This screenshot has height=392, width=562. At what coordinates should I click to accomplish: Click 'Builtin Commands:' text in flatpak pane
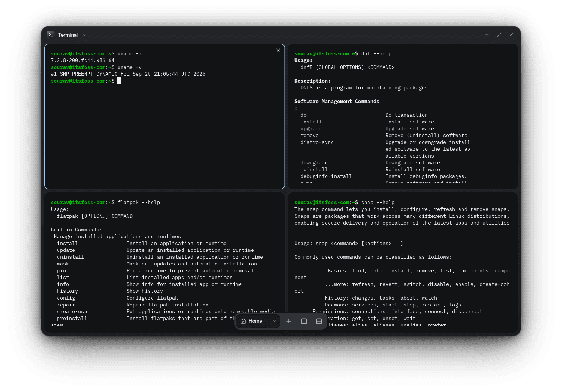tap(77, 230)
